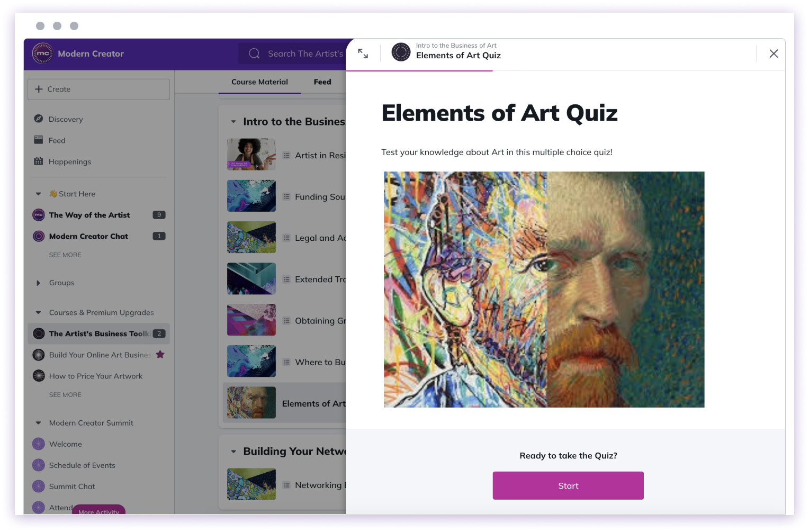Screen dimensions: 809x532
Task: Click the Feed sidebar icon
Action: coord(38,140)
